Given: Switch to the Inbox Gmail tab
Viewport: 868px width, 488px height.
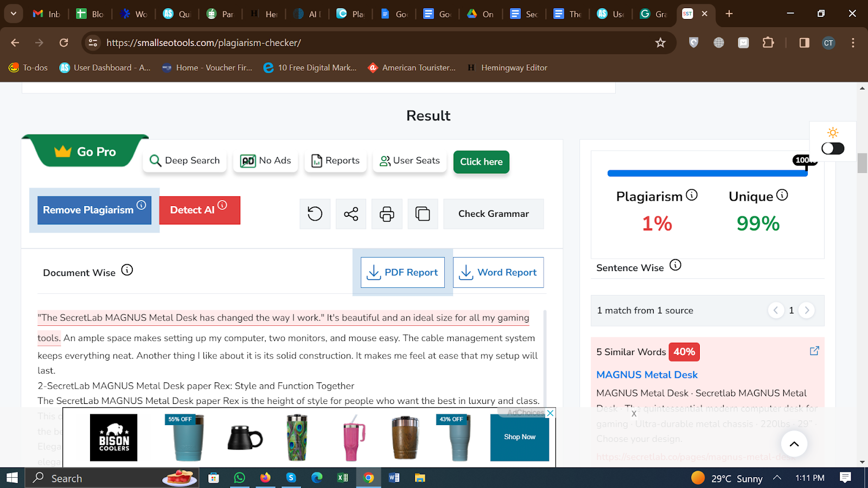Looking at the screenshot, I should point(47,14).
